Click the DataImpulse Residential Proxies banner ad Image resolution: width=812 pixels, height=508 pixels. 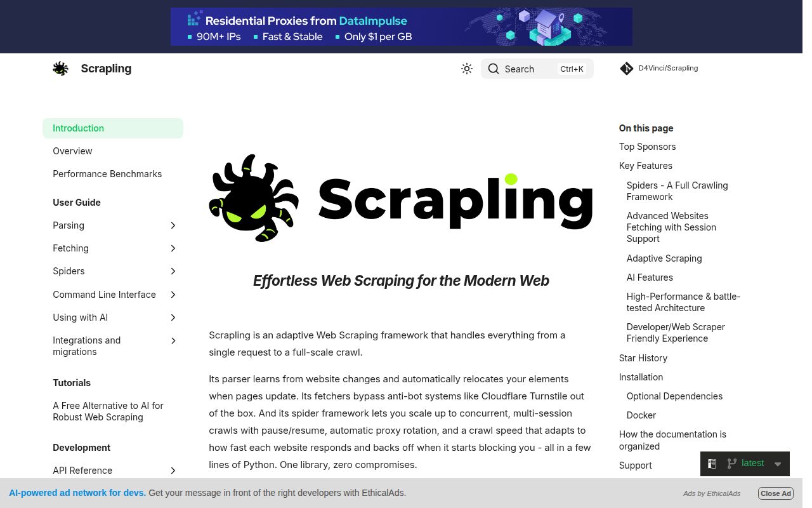click(401, 27)
